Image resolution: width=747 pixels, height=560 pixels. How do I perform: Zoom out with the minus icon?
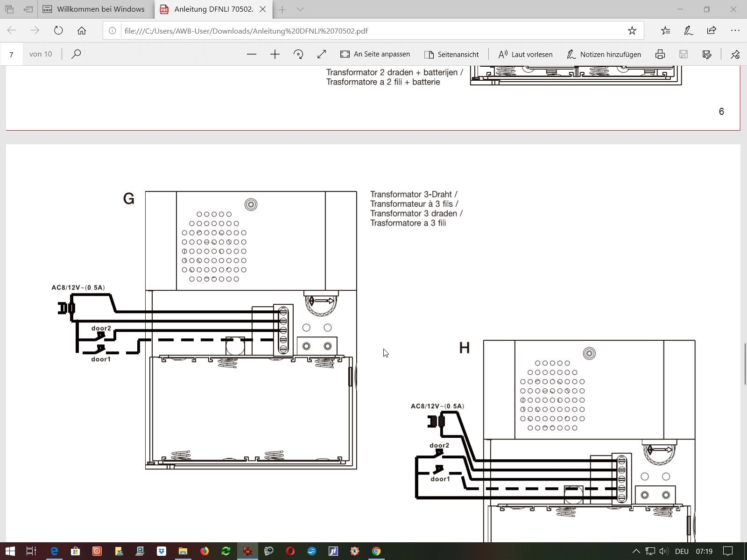(x=252, y=54)
